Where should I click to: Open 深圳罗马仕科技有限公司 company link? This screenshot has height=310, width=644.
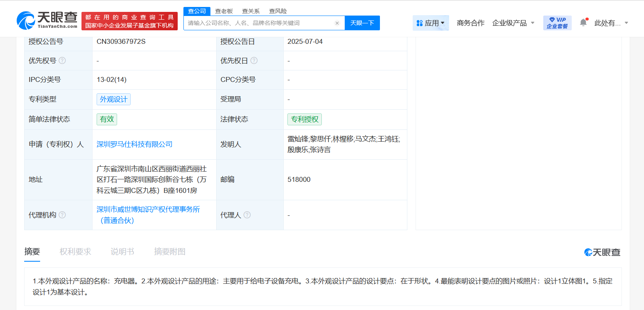pos(134,144)
